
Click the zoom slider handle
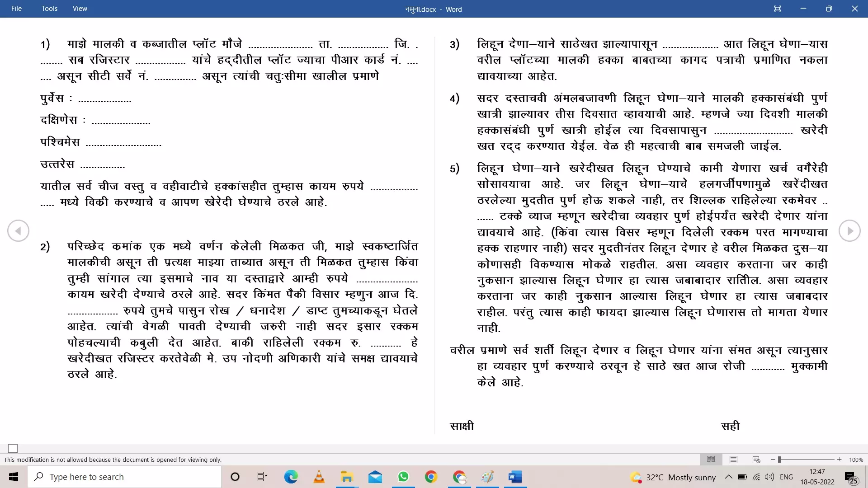pyautogui.click(x=779, y=460)
